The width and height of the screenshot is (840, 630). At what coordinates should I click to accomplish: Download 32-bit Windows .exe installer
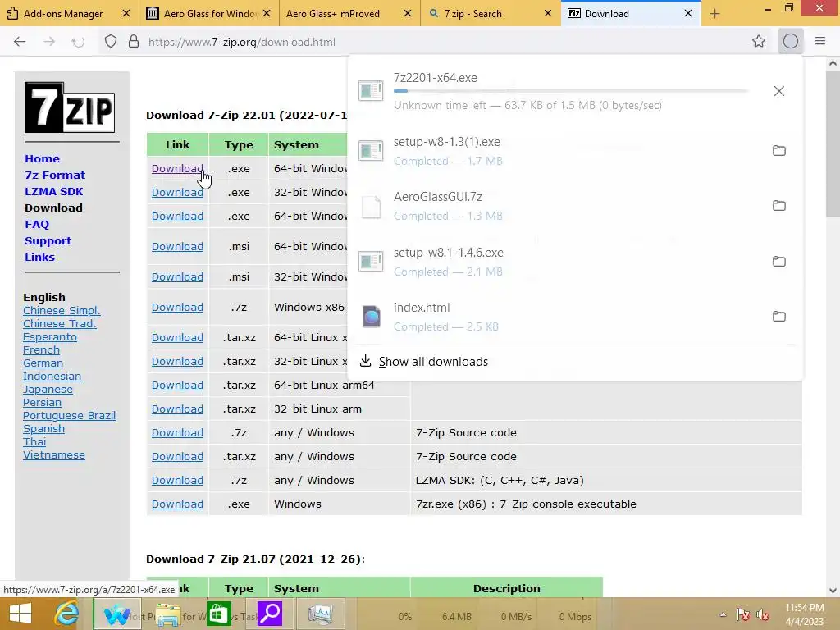177,192
